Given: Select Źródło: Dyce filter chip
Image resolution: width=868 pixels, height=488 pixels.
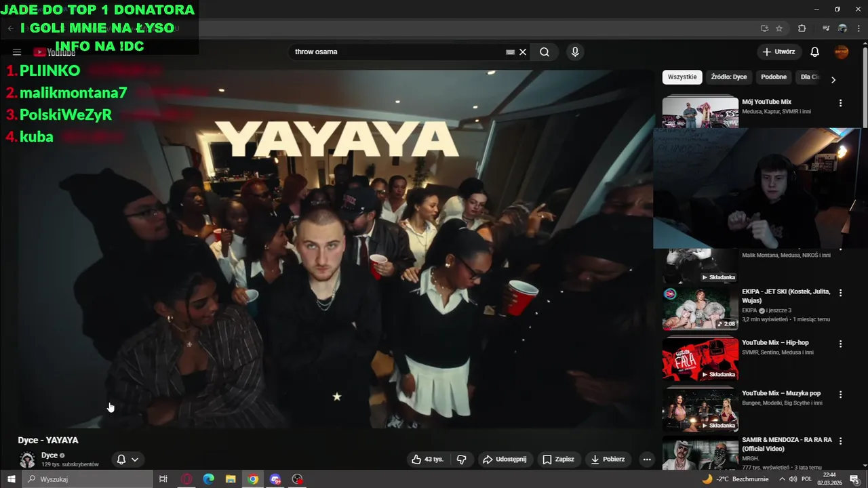Looking at the screenshot, I should (x=729, y=77).
